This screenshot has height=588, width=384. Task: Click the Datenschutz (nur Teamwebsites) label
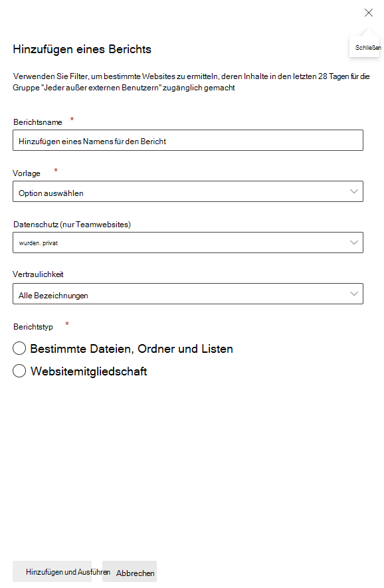(x=72, y=225)
